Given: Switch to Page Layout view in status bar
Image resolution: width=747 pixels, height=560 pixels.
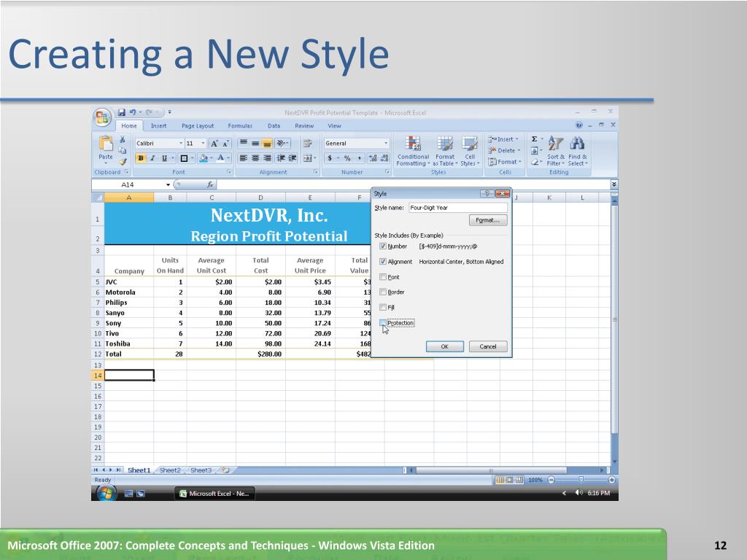Looking at the screenshot, I should coord(509,480).
